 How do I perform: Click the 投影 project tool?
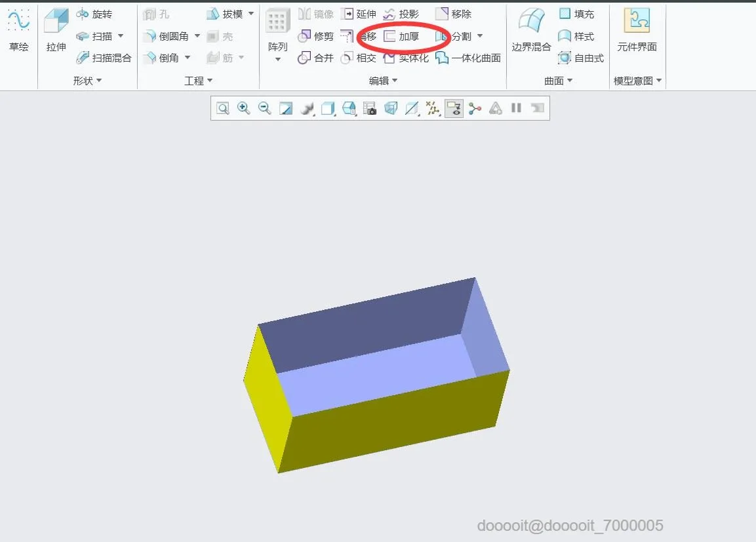click(401, 14)
